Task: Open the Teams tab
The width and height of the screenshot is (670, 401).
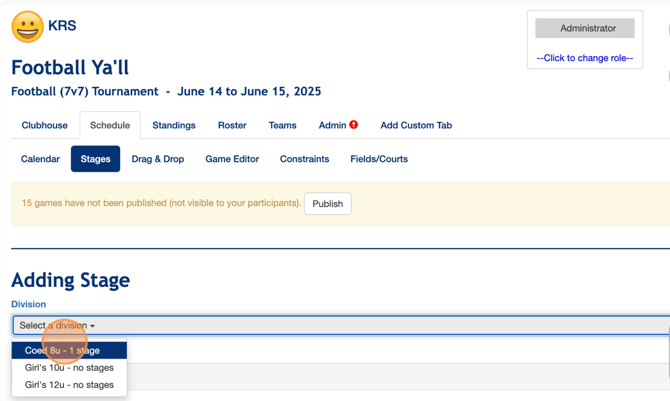Action: tap(282, 125)
